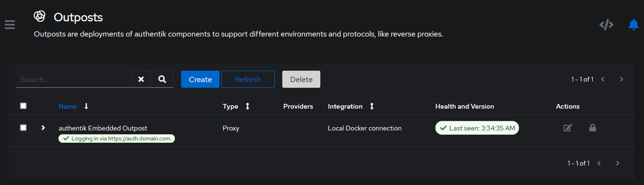This screenshot has width=644, height=185.
Task: Clear search with the X icon
Action: click(x=141, y=79)
